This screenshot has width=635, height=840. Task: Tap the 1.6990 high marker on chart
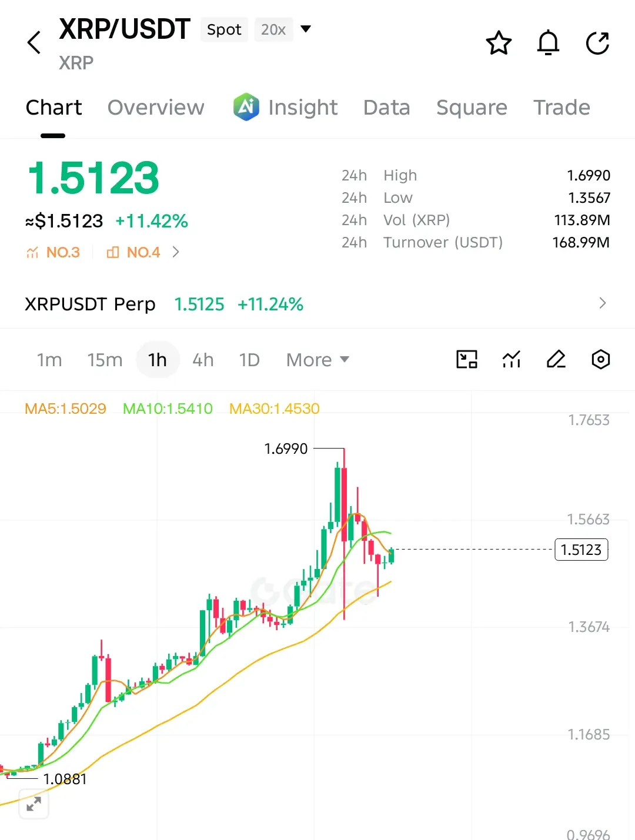coord(286,449)
